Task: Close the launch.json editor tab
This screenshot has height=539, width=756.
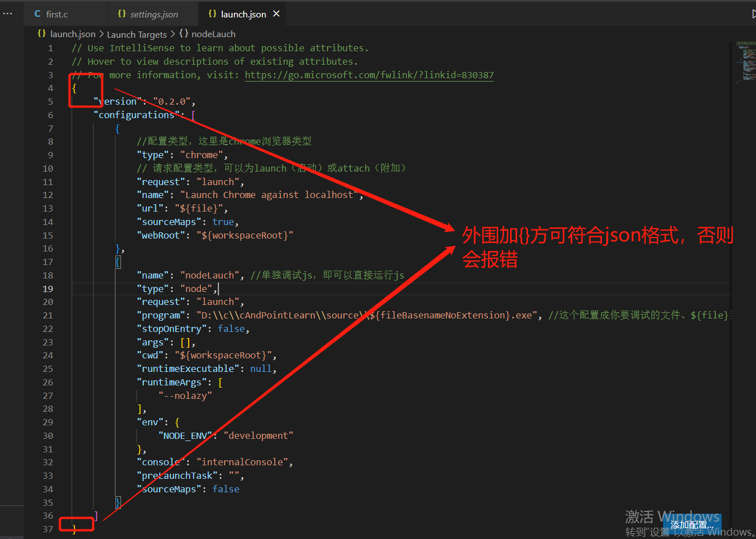Action: [276, 13]
